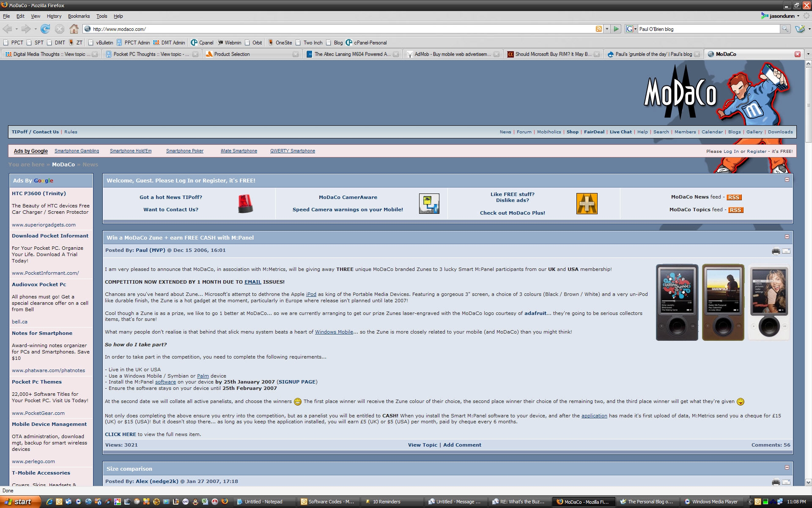Print the Size comparison post

[776, 482]
